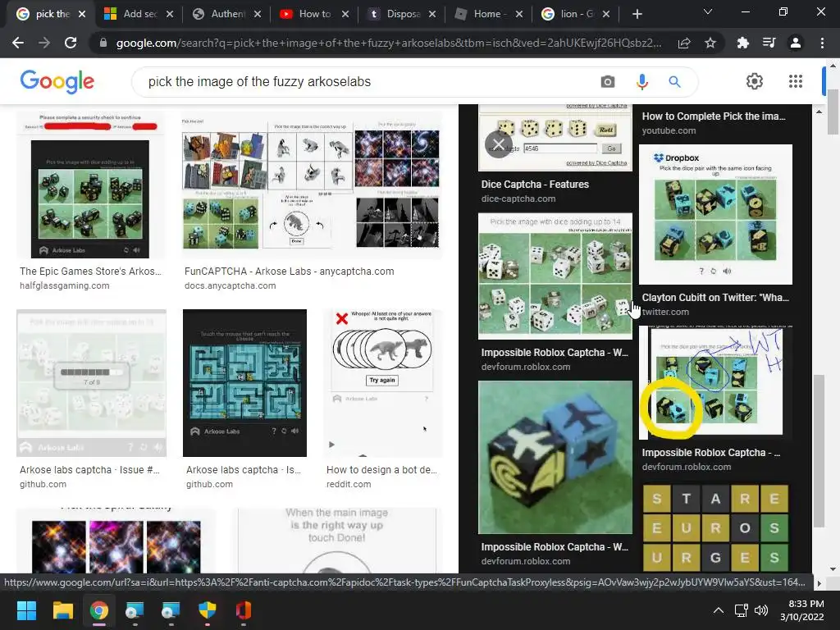
Task: Open the teal maze captcha thumbnail
Action: coord(244,382)
